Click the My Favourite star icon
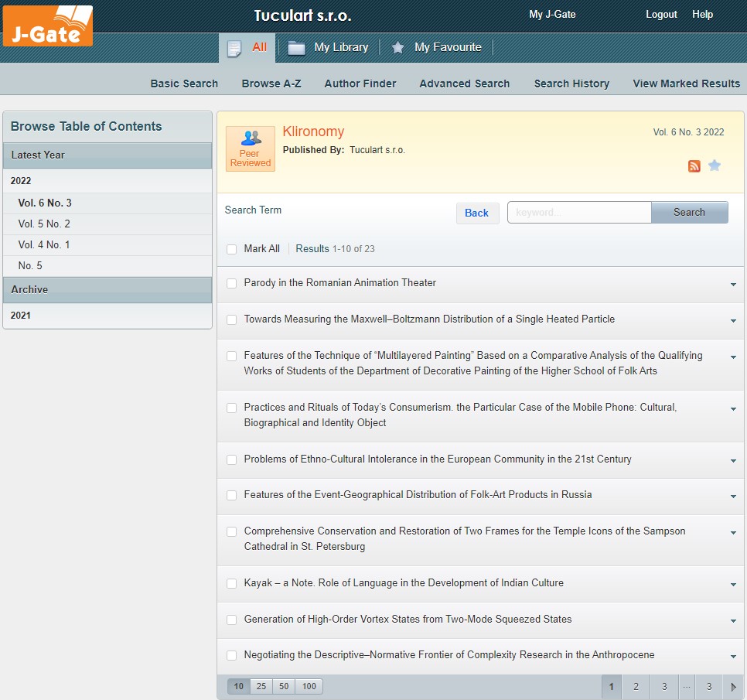The image size is (747, 700). (397, 48)
